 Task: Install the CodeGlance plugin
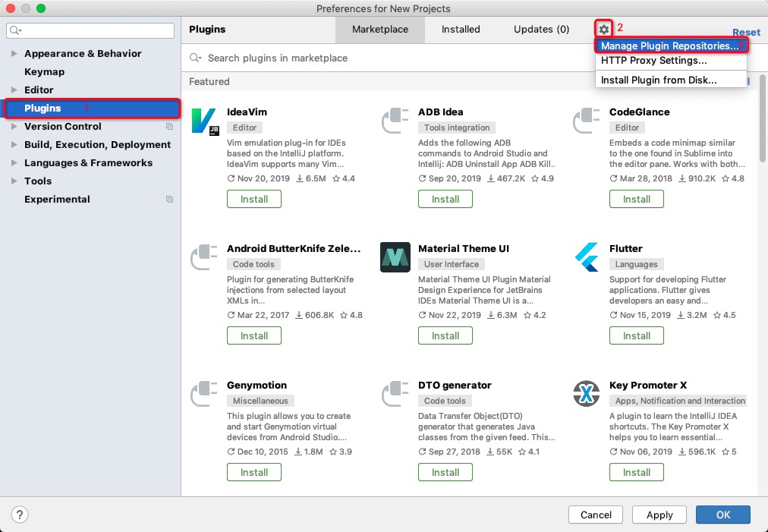click(637, 199)
